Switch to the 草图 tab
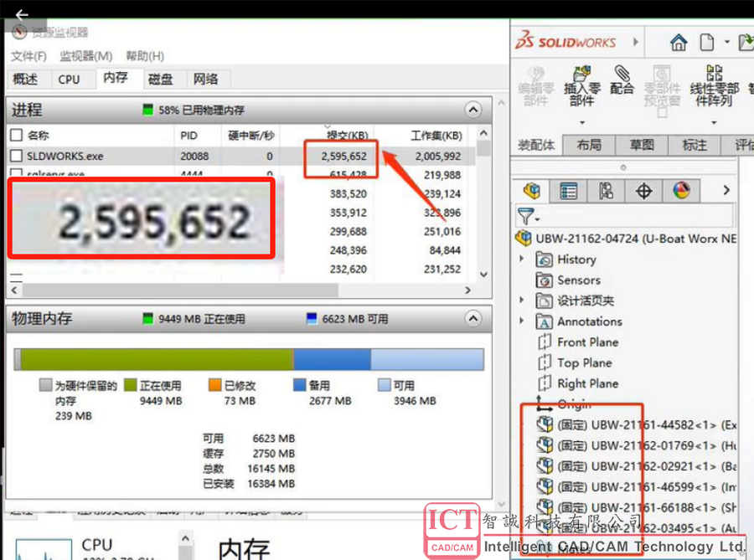Screen dimensions: 754x560 (642, 145)
